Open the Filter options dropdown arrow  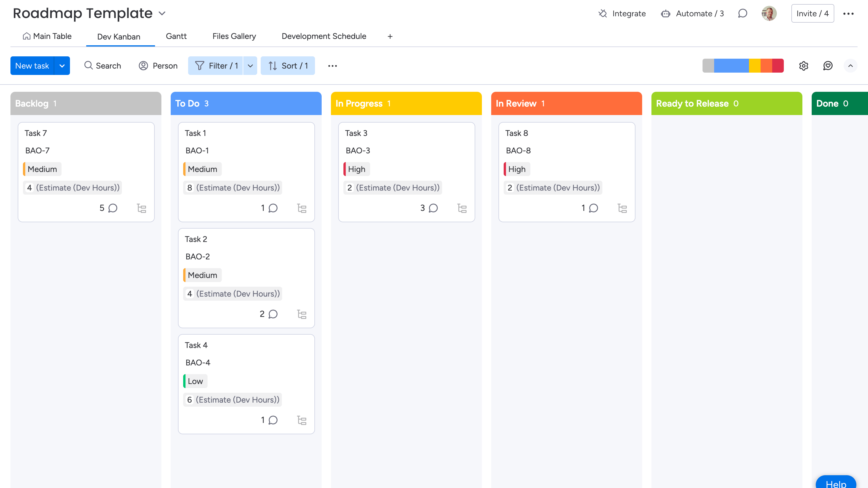(250, 66)
